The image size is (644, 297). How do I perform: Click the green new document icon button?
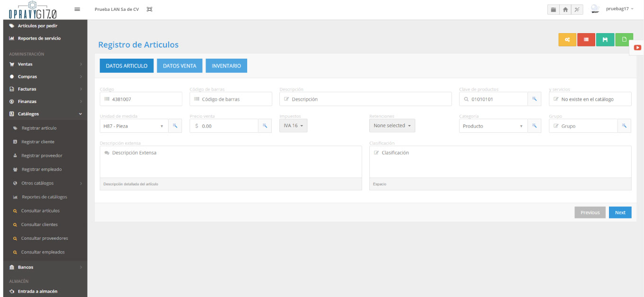[624, 40]
